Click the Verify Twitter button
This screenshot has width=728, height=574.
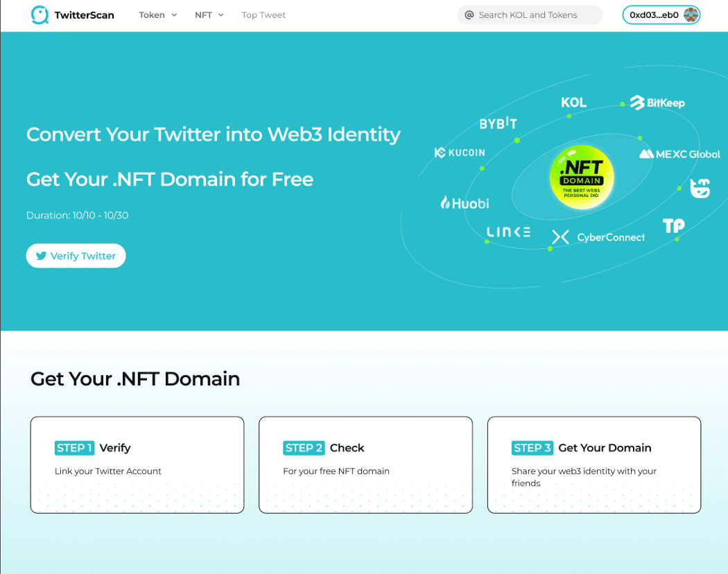(x=76, y=255)
